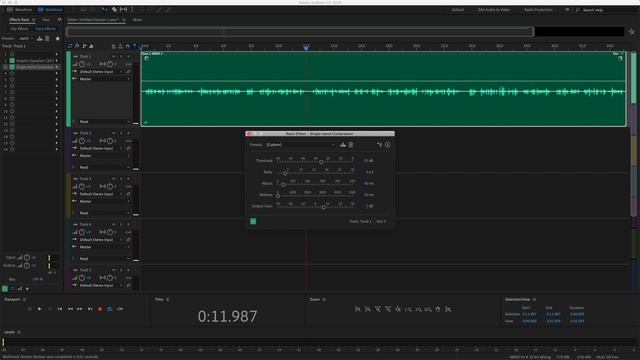640x360 pixels.
Task: Select the audio clip on Track 1
Action: click(383, 89)
